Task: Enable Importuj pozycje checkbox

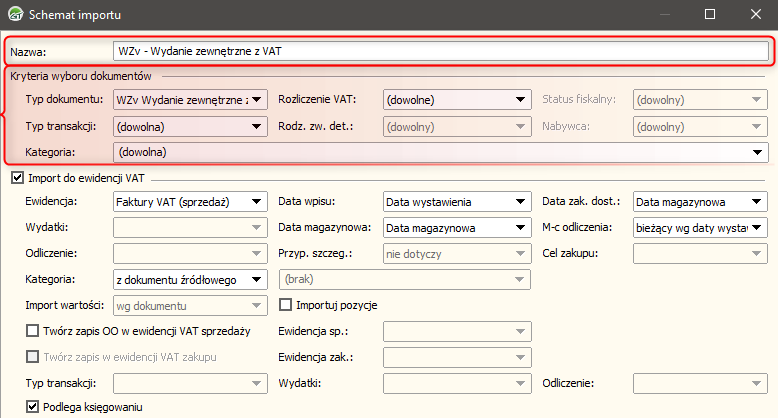Action: coord(285,304)
